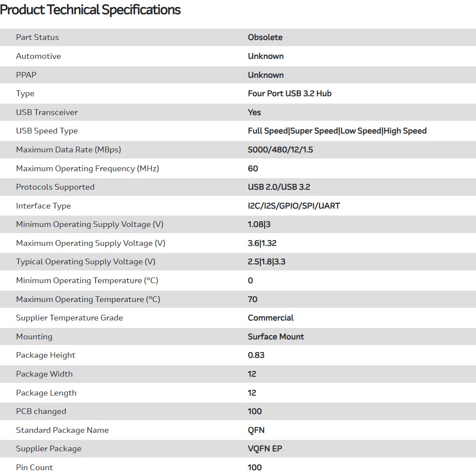The height and width of the screenshot is (475, 476).
Task: Select the Commercial temperature grade value
Action: tap(271, 318)
